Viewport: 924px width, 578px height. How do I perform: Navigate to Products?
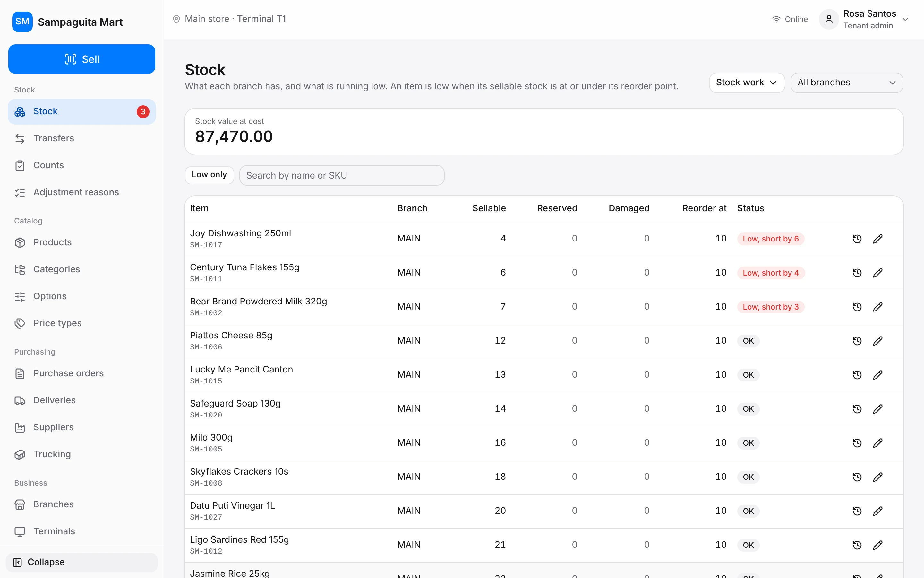coord(82,242)
